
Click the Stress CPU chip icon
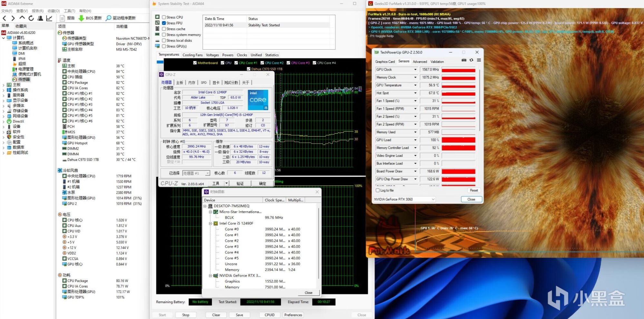point(157,17)
